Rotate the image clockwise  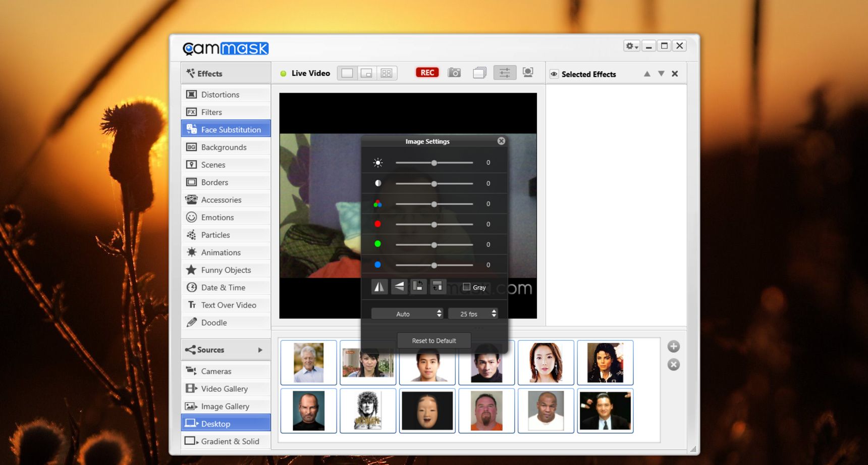pos(438,287)
